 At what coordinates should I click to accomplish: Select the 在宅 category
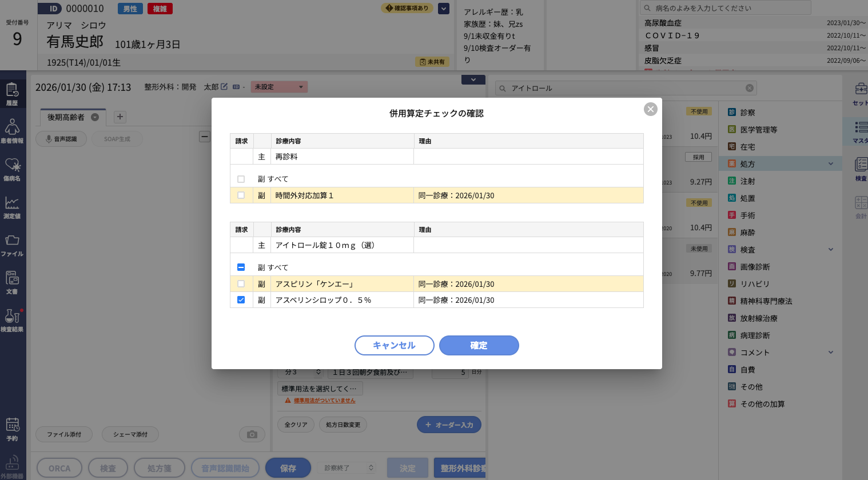point(781,147)
